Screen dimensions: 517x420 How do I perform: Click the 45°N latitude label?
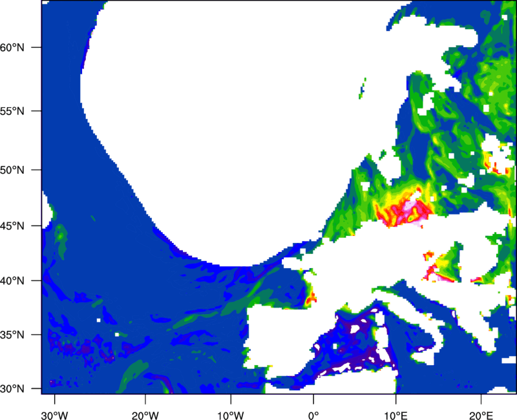pyautogui.click(x=12, y=226)
